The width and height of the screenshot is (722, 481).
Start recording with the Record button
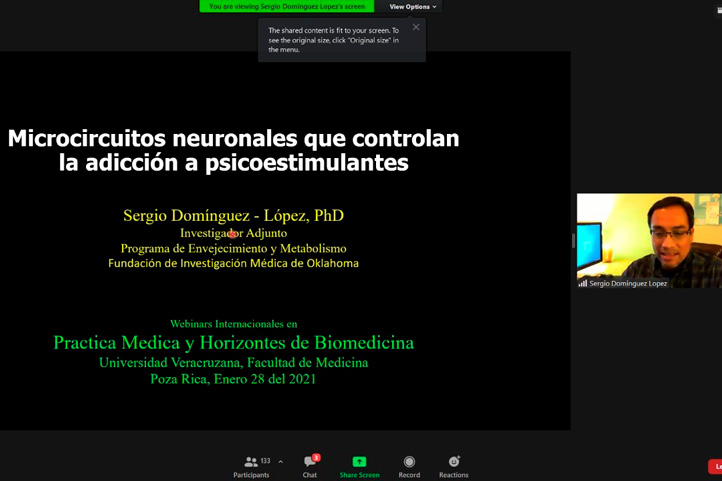[409, 466]
